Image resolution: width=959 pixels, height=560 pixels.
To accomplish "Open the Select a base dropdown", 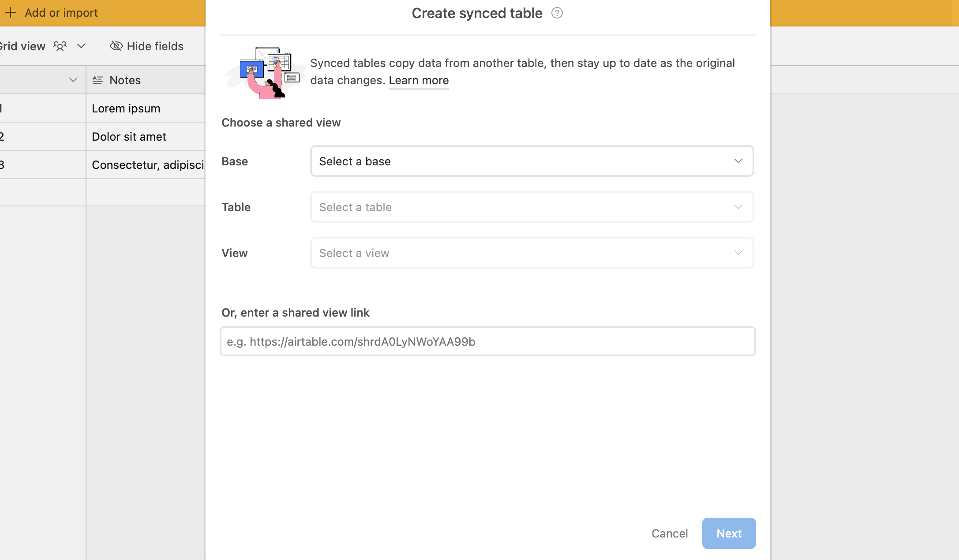I will (532, 161).
